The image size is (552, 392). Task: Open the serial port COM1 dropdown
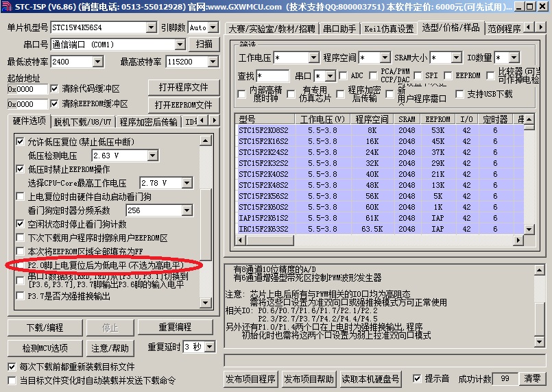click(x=180, y=45)
